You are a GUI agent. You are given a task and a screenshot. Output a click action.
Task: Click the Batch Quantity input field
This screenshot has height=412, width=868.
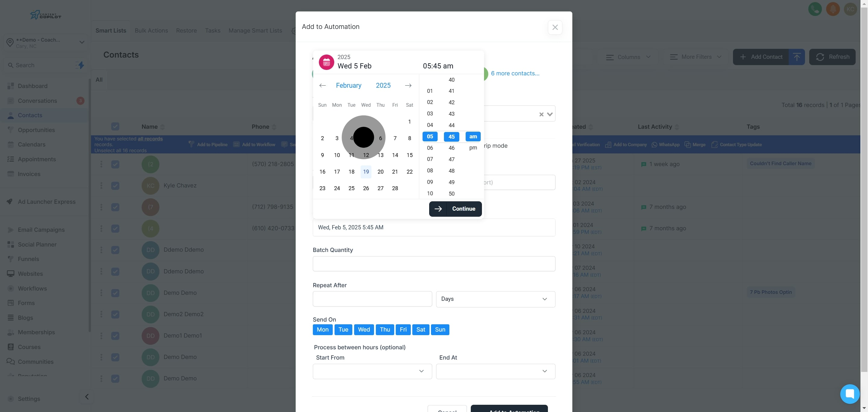pos(434,264)
